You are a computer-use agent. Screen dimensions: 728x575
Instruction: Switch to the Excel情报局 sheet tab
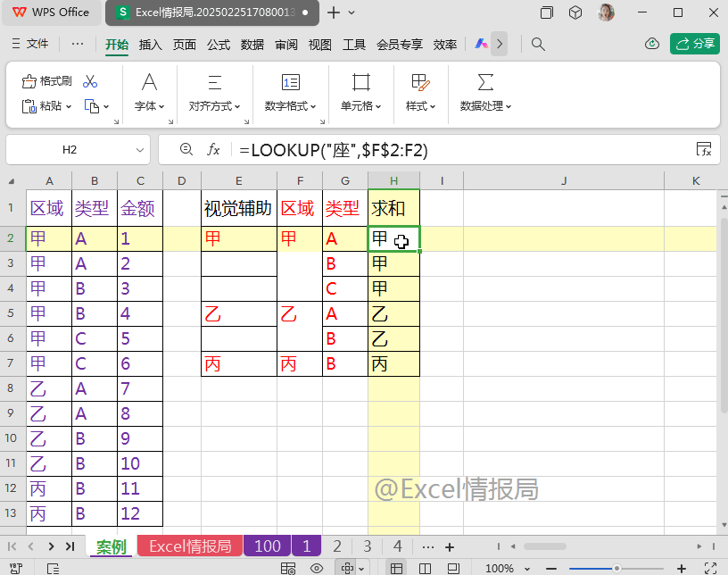coord(189,546)
